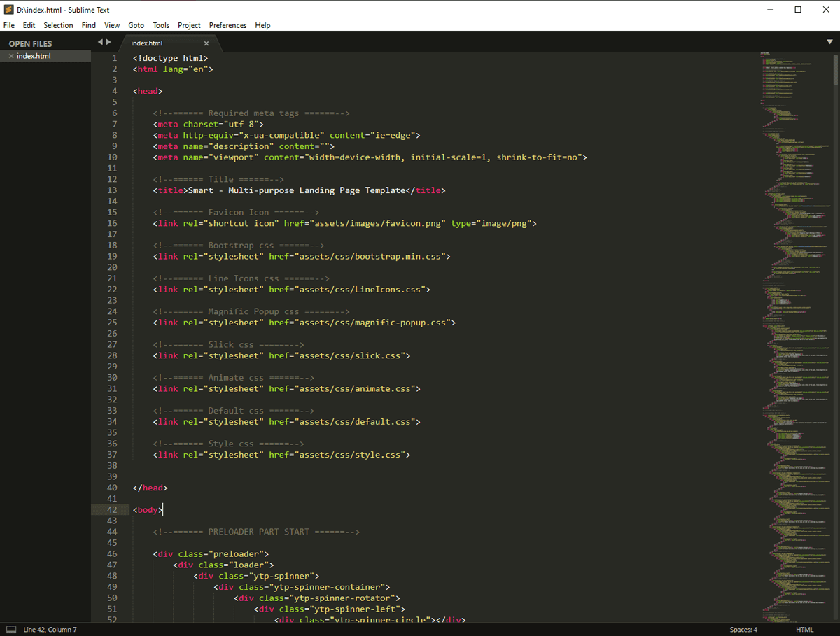Maximize the Sublime Text window
The image size is (840, 636).
point(797,10)
